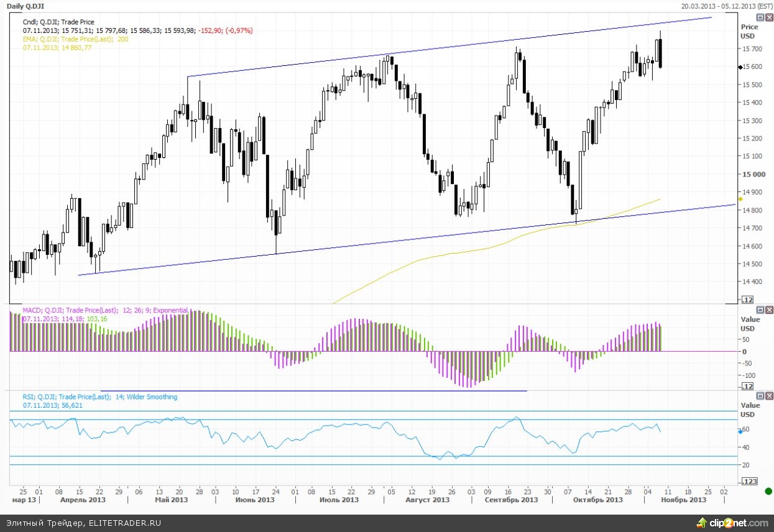This screenshot has height=532, width=774.
Task: Click the yellow EMA value marker on the price axis
Action: click(740, 199)
